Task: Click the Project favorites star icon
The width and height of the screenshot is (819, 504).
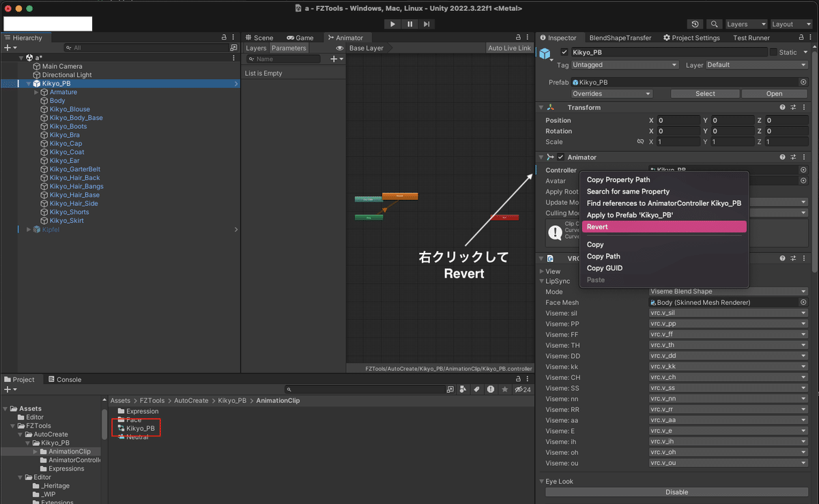Action: 505,389
